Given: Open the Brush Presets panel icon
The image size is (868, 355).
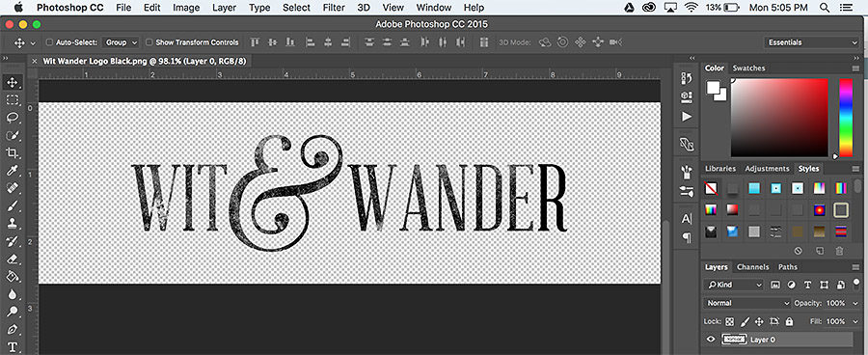Looking at the screenshot, I should (x=687, y=191).
